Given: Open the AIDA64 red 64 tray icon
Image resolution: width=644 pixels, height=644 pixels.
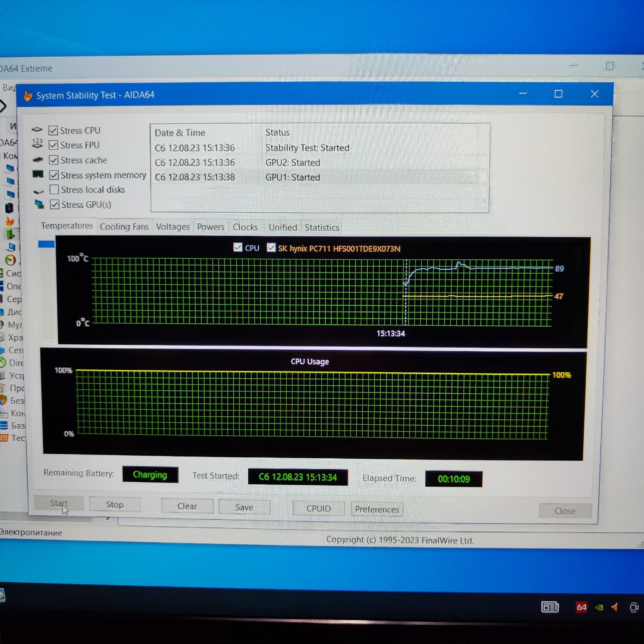Looking at the screenshot, I should click(581, 607).
